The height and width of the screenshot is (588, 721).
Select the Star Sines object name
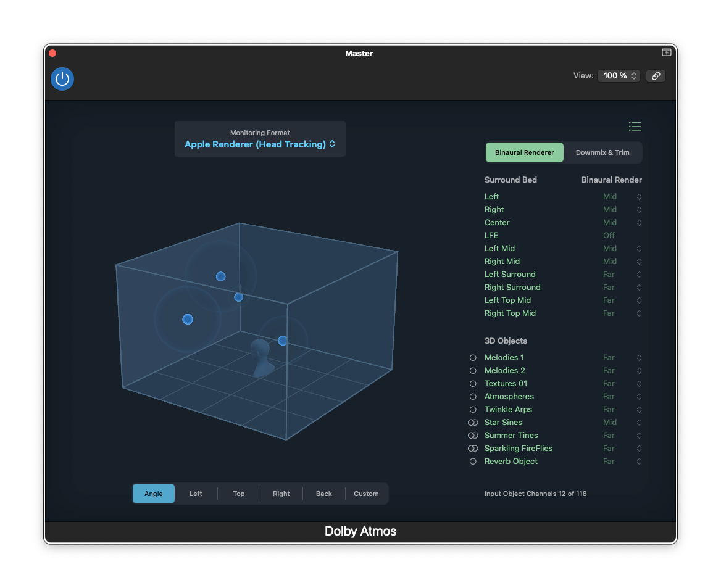coord(503,423)
